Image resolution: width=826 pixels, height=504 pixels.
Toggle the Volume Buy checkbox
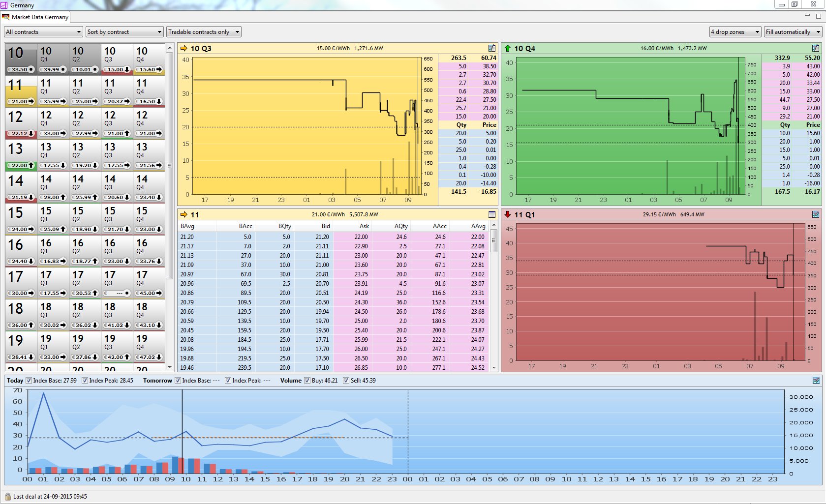tap(307, 381)
